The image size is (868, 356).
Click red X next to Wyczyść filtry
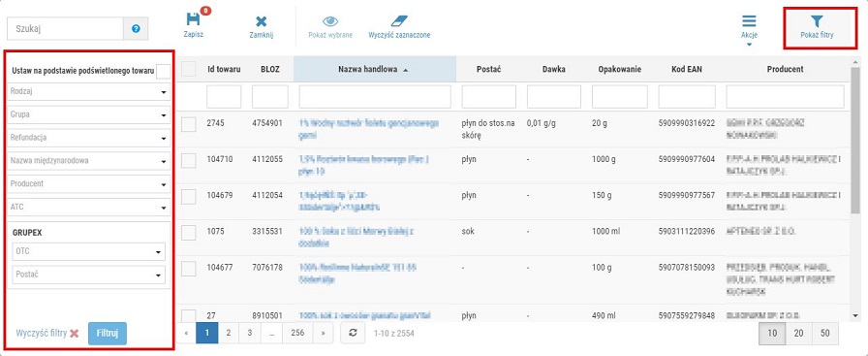[75, 334]
